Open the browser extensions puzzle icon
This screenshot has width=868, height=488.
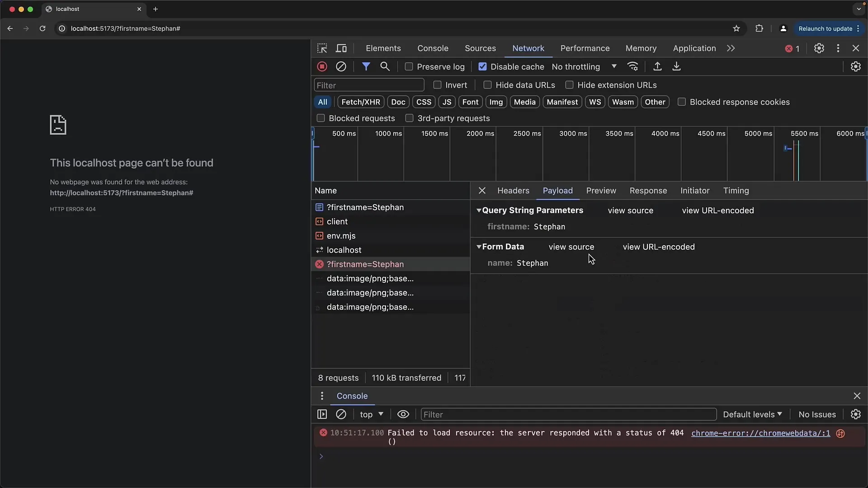point(759,28)
